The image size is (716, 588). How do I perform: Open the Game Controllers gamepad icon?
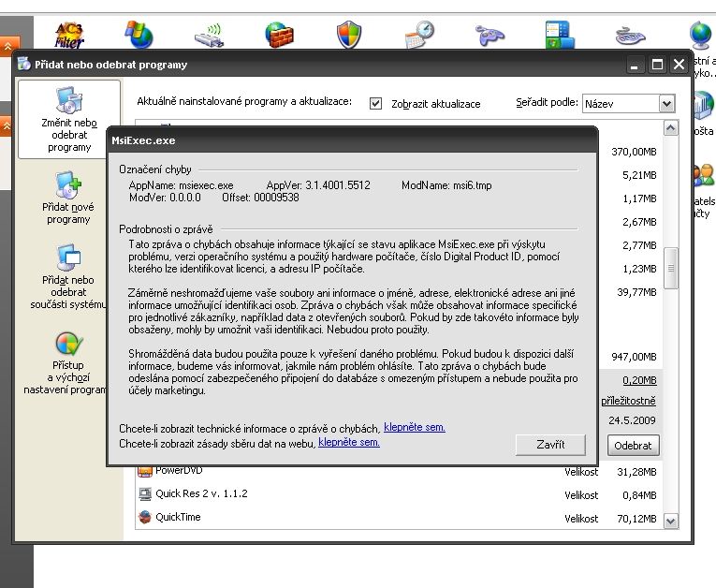[x=490, y=36]
